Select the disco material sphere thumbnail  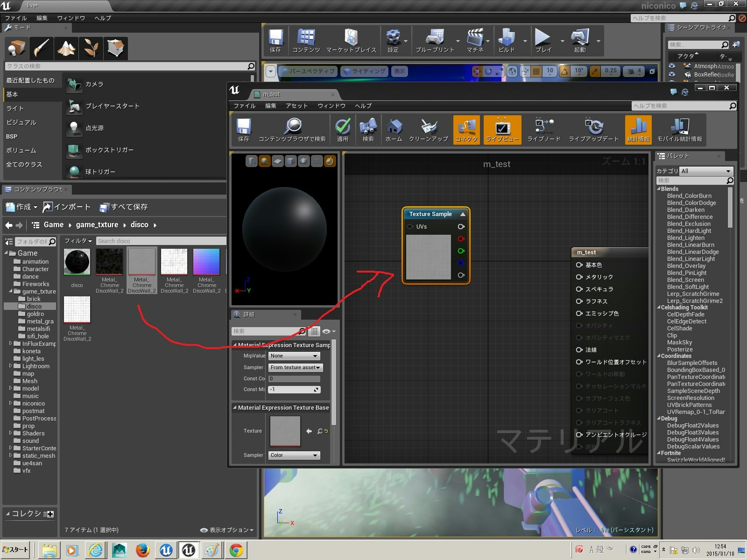pos(77,262)
